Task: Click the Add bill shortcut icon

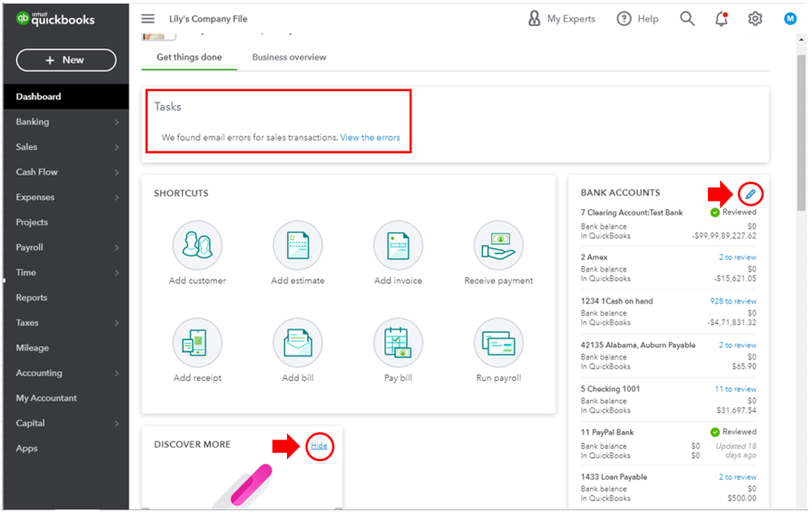Action: tap(297, 343)
